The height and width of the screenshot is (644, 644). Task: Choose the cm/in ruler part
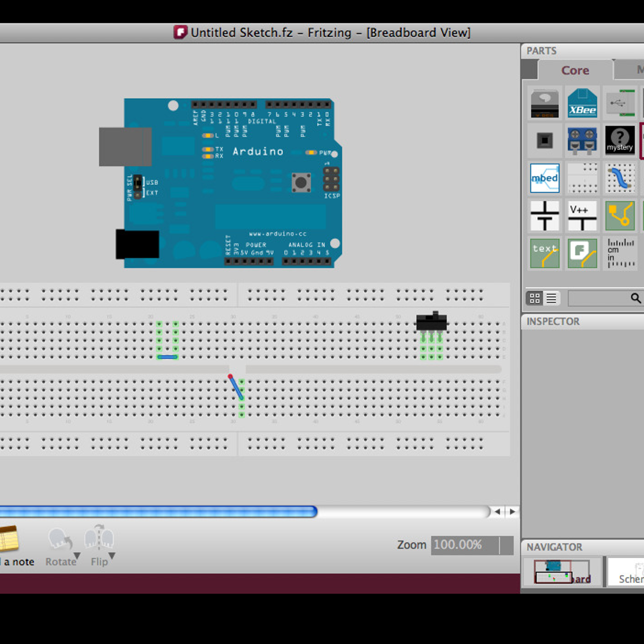coord(620,253)
